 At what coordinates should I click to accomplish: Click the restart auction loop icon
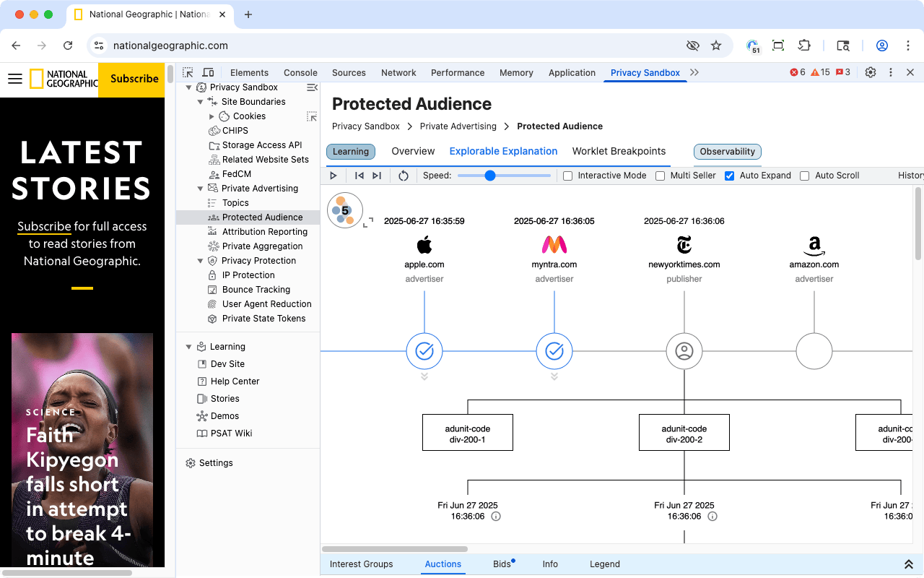coord(404,175)
